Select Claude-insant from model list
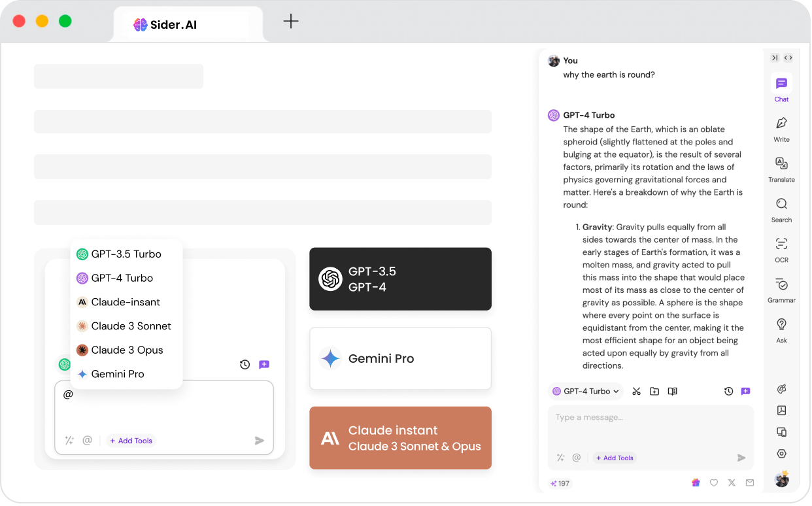 click(x=126, y=302)
